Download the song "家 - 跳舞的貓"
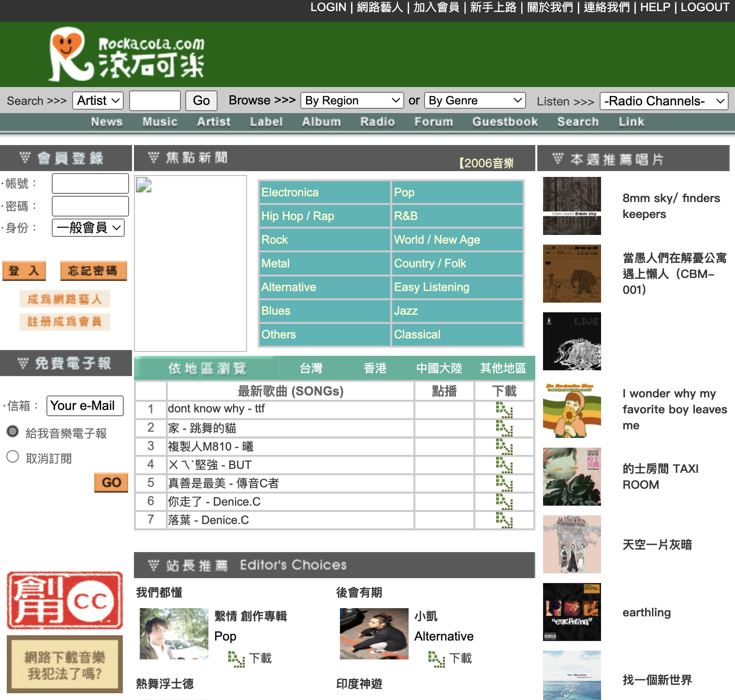Screen dimensions: 735x700 pyautogui.click(x=504, y=428)
